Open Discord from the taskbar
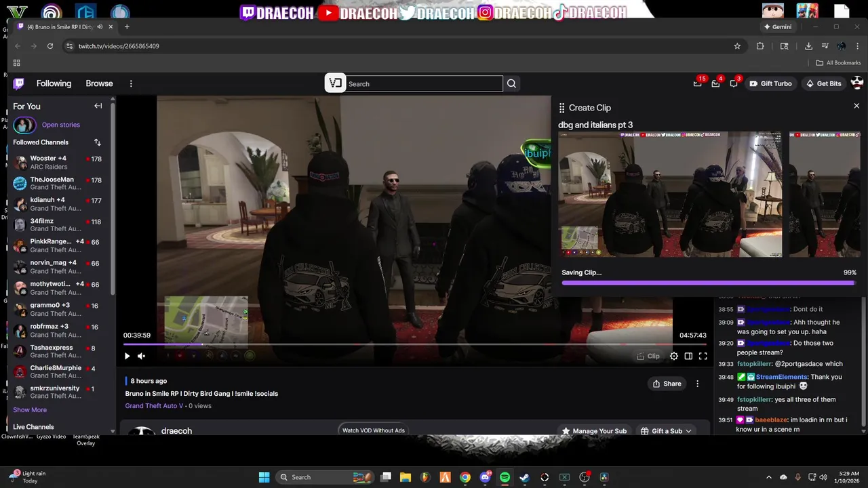 [x=485, y=477]
